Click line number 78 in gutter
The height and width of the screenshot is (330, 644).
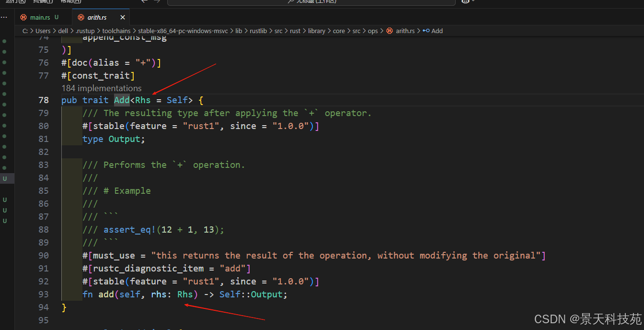(44, 100)
